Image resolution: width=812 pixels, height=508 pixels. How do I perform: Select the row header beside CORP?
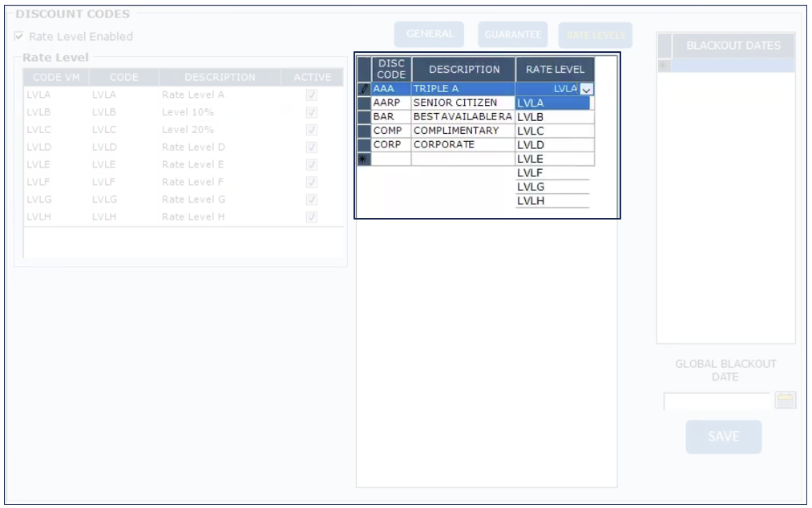point(364,145)
